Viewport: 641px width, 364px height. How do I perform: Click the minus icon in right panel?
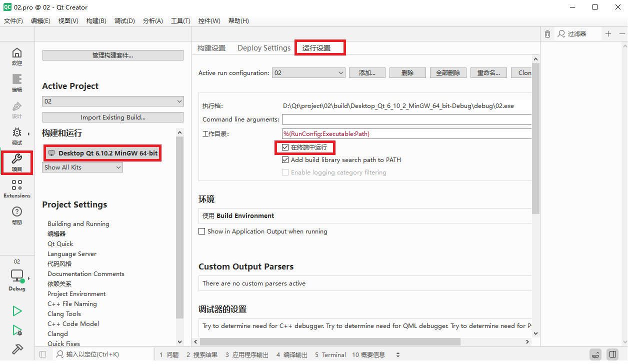point(622,33)
